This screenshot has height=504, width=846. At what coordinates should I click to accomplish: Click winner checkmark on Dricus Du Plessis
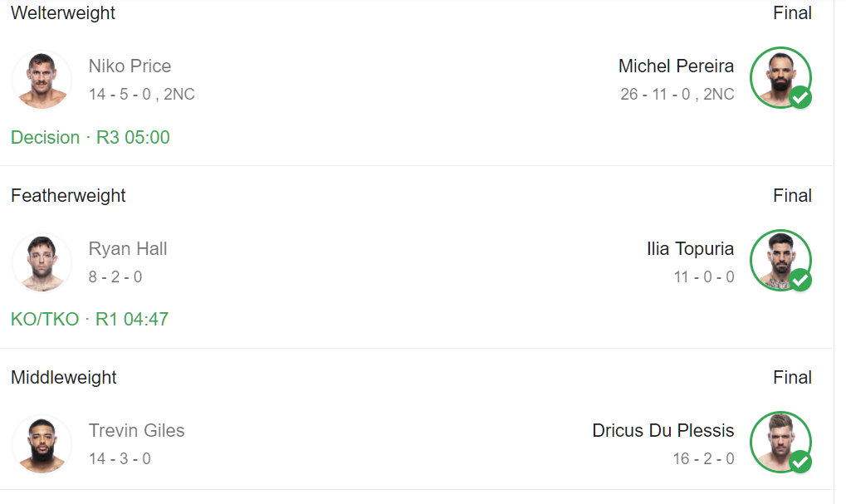click(800, 462)
